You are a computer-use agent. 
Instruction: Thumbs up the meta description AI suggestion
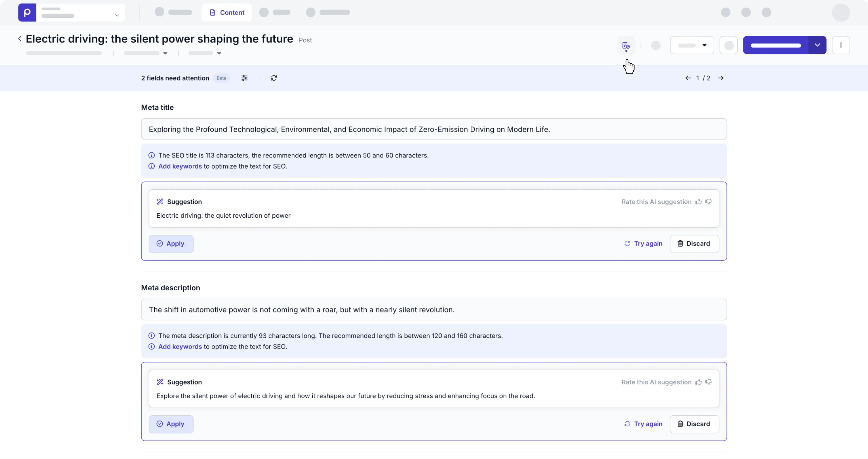(698, 382)
